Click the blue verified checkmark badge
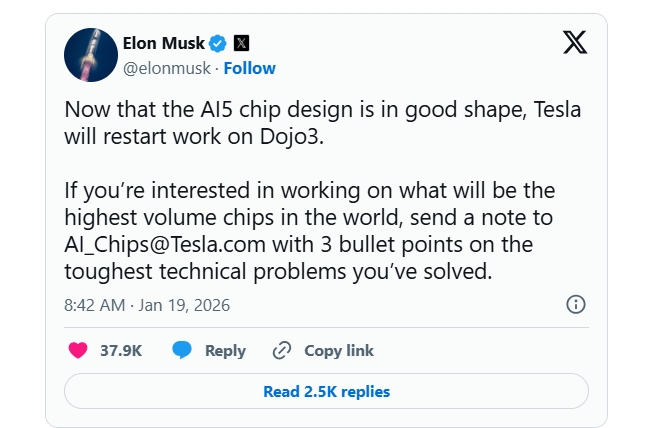The image size is (656, 428). coord(219,43)
